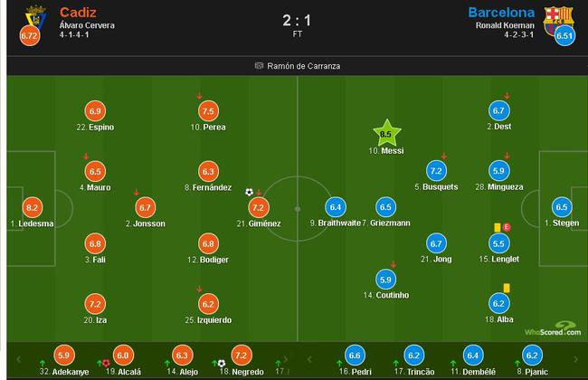The height and width of the screenshot is (380, 588).
Task: Click the stadium icon beside Ramón de Carranza
Action: coord(259,65)
